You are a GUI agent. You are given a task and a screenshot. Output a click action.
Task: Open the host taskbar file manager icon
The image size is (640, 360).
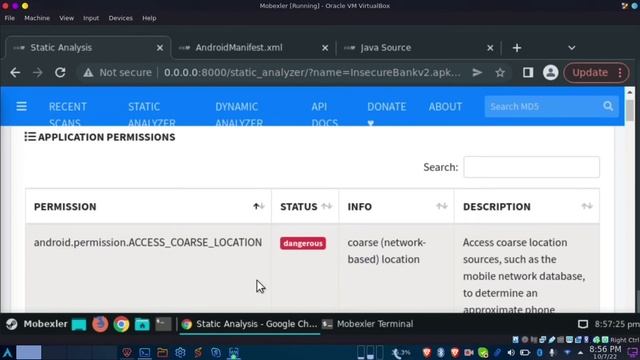click(162, 352)
